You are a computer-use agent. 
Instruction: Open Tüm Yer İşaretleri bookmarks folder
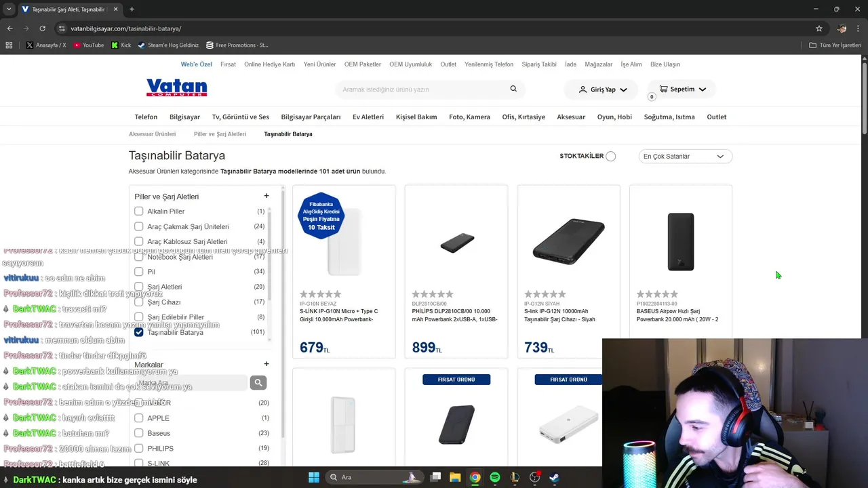[x=835, y=45]
